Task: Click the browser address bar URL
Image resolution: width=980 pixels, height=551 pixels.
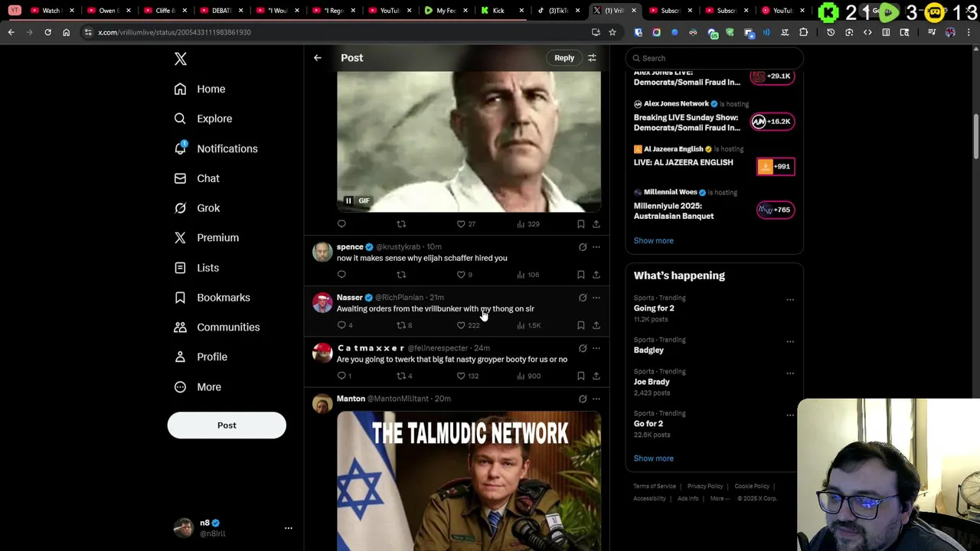Action: (175, 32)
